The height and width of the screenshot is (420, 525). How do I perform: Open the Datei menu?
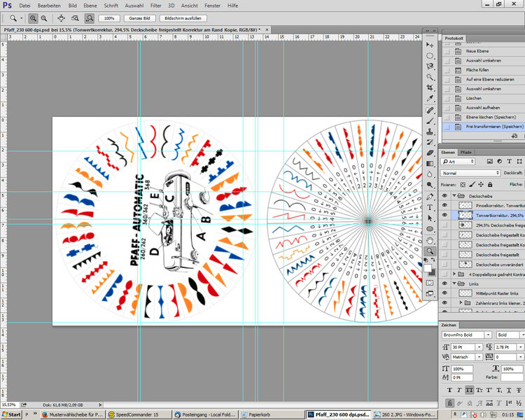point(24,6)
